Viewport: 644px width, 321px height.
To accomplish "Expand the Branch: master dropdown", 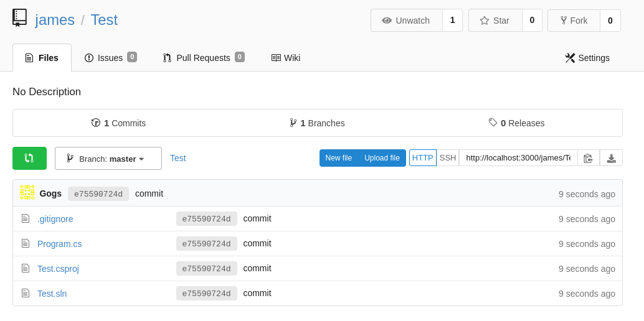I will pyautogui.click(x=108, y=159).
